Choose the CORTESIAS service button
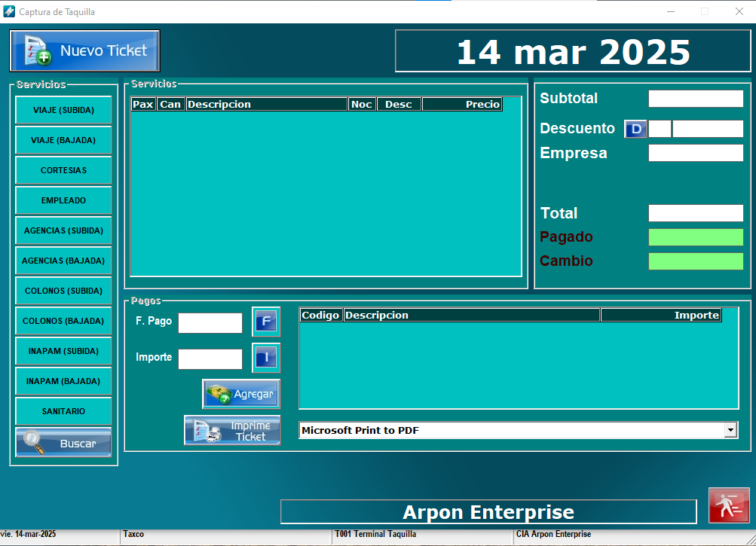 pyautogui.click(x=63, y=170)
